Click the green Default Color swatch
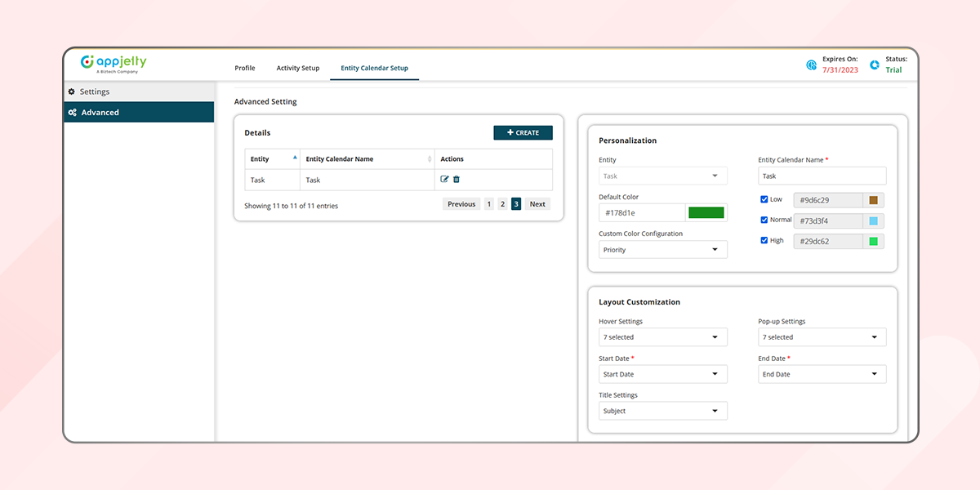The width and height of the screenshot is (980, 490). [x=706, y=212]
